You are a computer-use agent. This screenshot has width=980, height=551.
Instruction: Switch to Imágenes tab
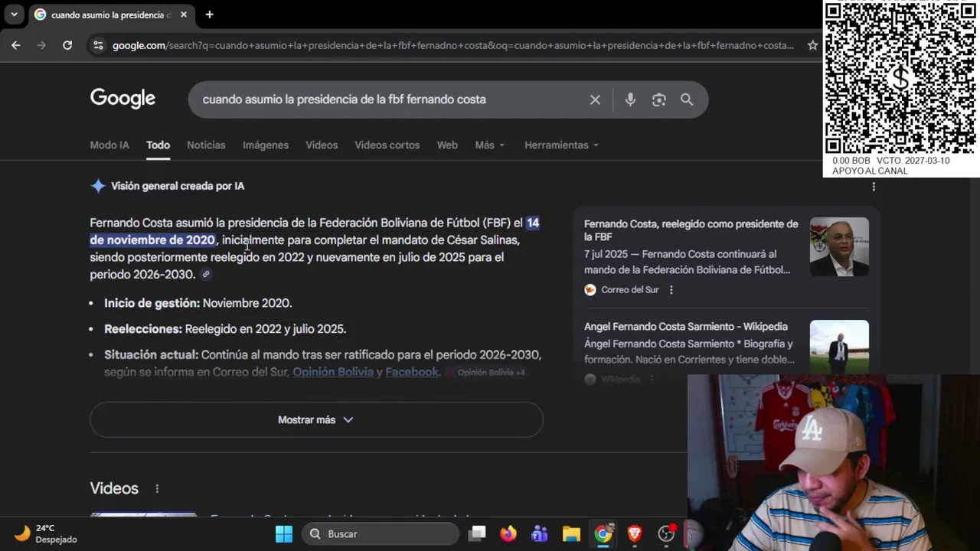266,145
